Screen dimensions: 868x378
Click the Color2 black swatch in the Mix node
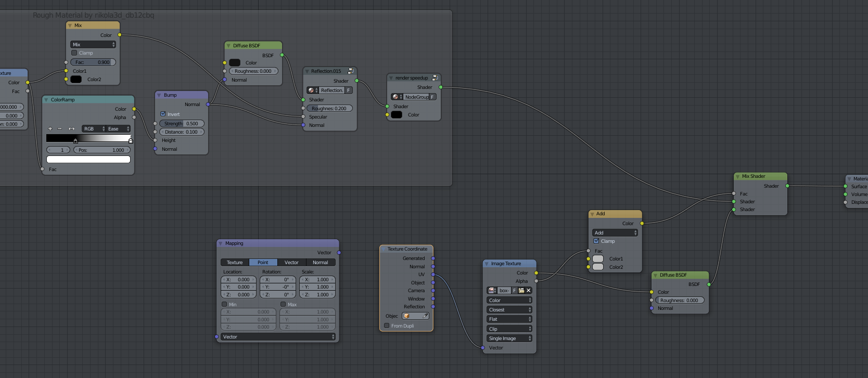(x=76, y=80)
